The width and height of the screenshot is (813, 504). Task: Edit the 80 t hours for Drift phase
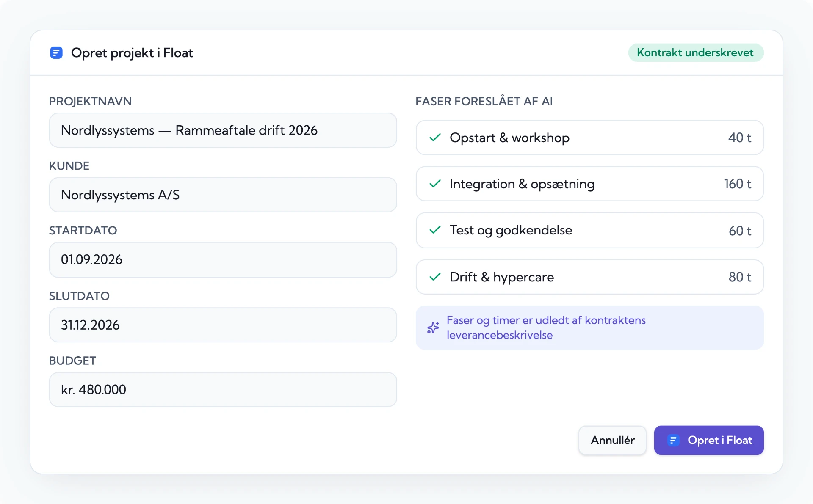click(740, 277)
